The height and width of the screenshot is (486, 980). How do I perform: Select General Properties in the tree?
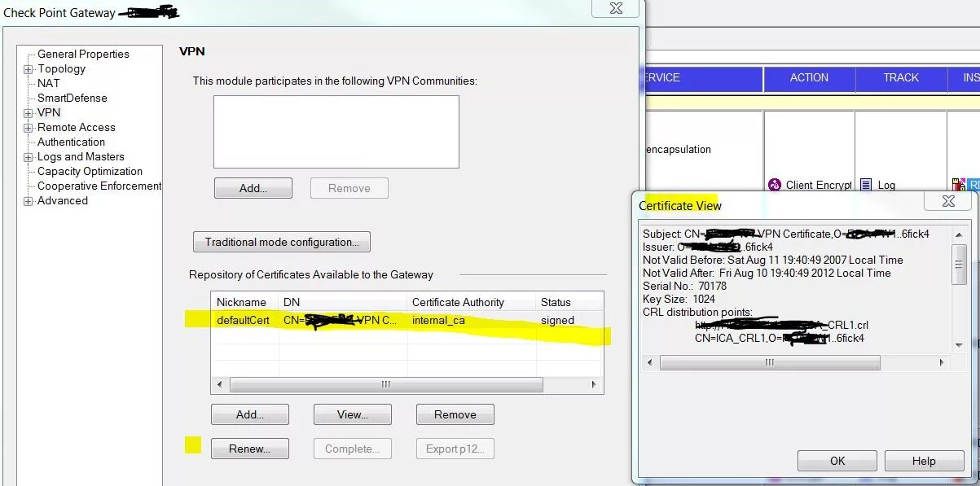(x=83, y=54)
